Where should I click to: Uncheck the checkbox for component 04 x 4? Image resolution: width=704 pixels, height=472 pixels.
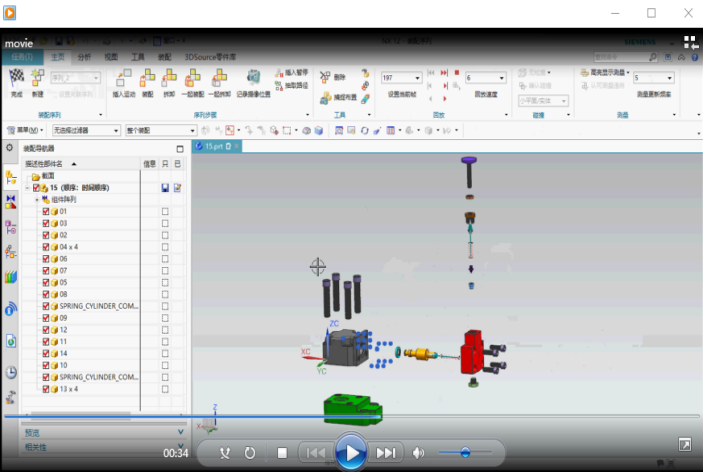(46, 247)
